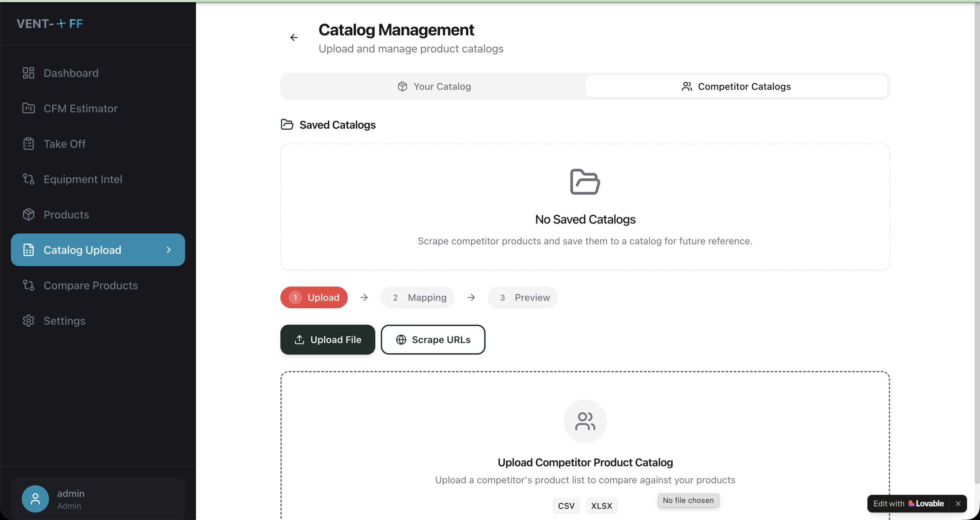Open Take Off clipboard icon
Viewport: 980px width, 520px height.
[29, 144]
